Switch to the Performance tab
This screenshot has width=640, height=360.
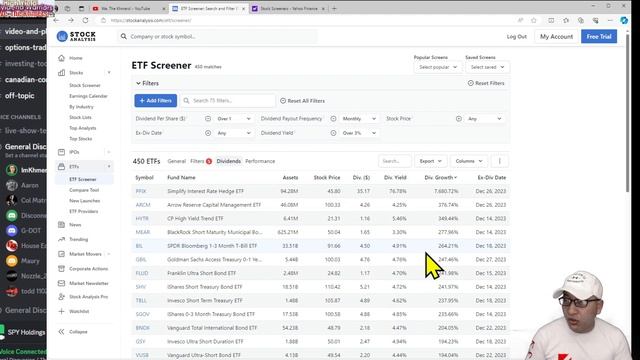[x=260, y=161]
